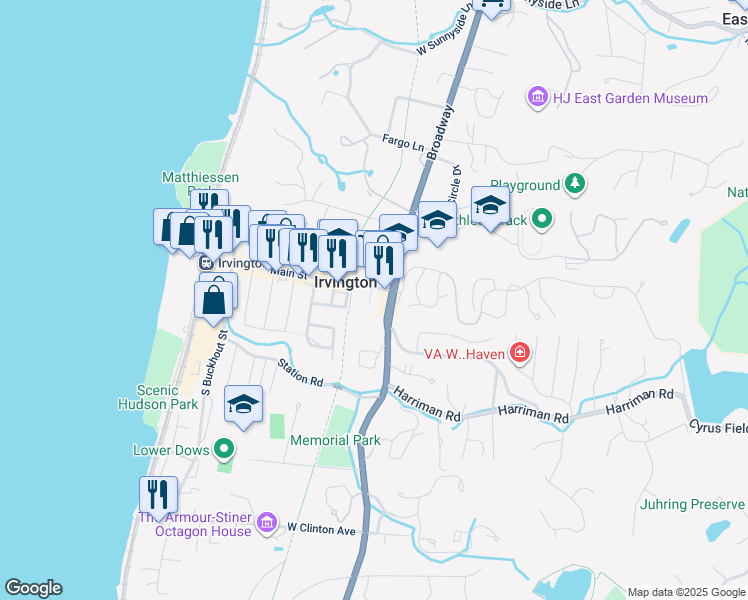This screenshot has height=600, width=748.
Task: Select the Playground tree marker
Action: click(x=574, y=184)
